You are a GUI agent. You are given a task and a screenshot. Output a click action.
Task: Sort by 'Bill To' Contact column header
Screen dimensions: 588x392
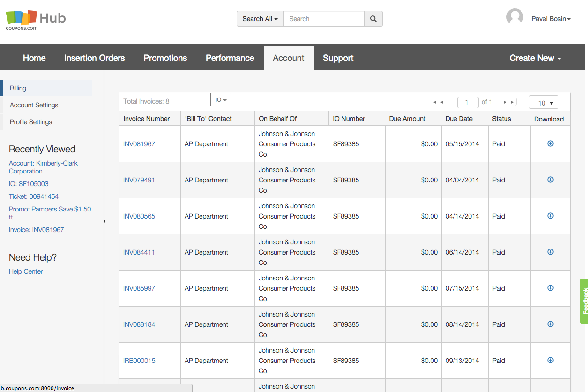coord(218,119)
